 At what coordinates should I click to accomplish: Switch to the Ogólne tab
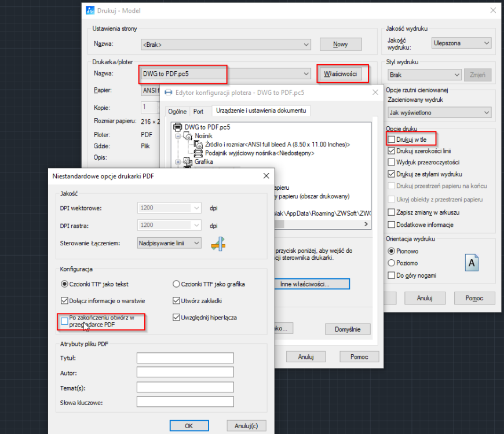[x=177, y=111]
